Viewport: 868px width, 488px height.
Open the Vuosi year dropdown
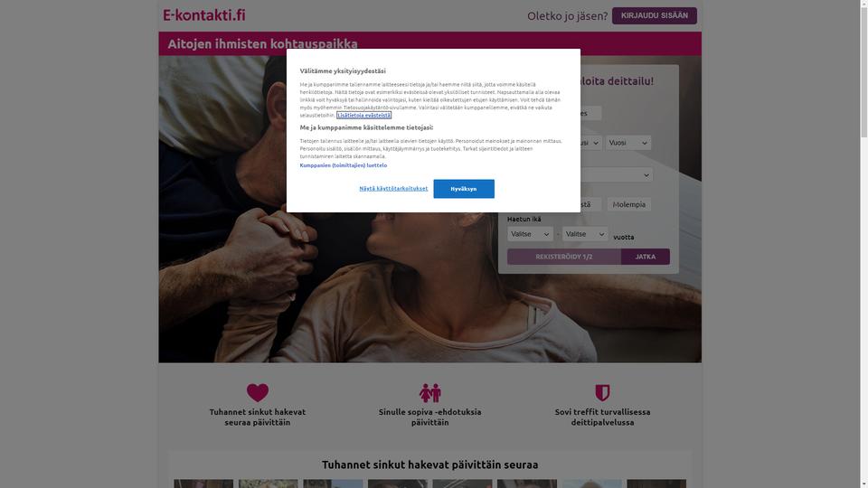[627, 143]
